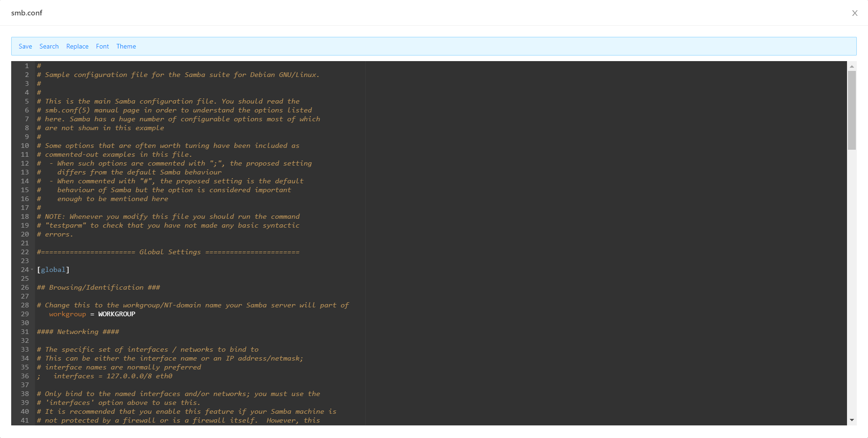Collapse the [global] section fold marker
Viewport: 868px width, 438px height.
click(x=33, y=270)
